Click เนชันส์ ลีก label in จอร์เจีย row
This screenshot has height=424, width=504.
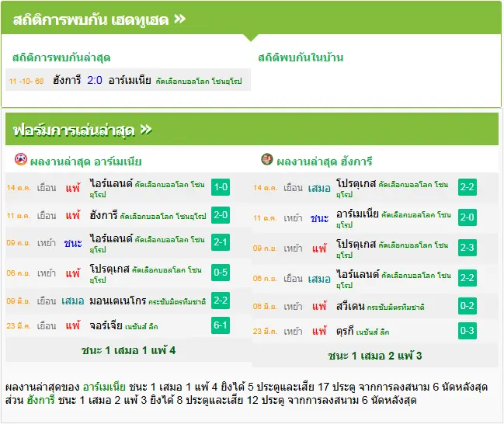pyautogui.click(x=141, y=327)
